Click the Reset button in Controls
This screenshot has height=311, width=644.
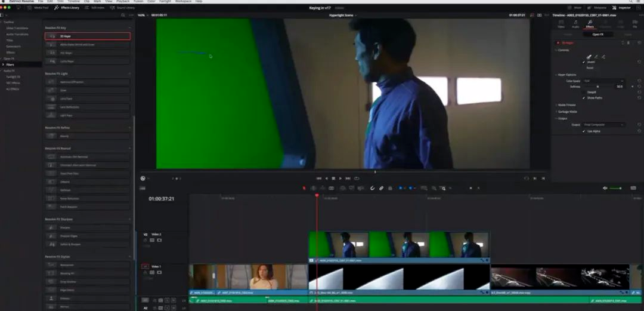point(589,68)
